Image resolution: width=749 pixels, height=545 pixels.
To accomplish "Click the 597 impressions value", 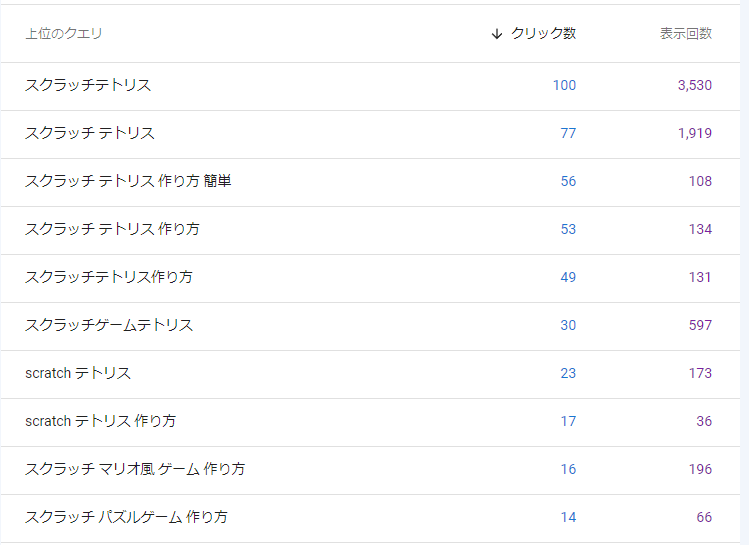I will pyautogui.click(x=700, y=326).
